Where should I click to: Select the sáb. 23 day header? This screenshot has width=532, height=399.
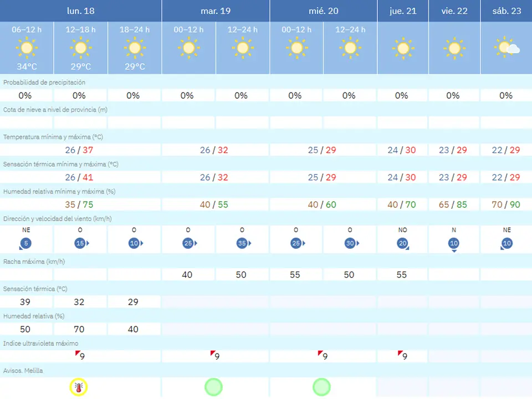(x=507, y=11)
